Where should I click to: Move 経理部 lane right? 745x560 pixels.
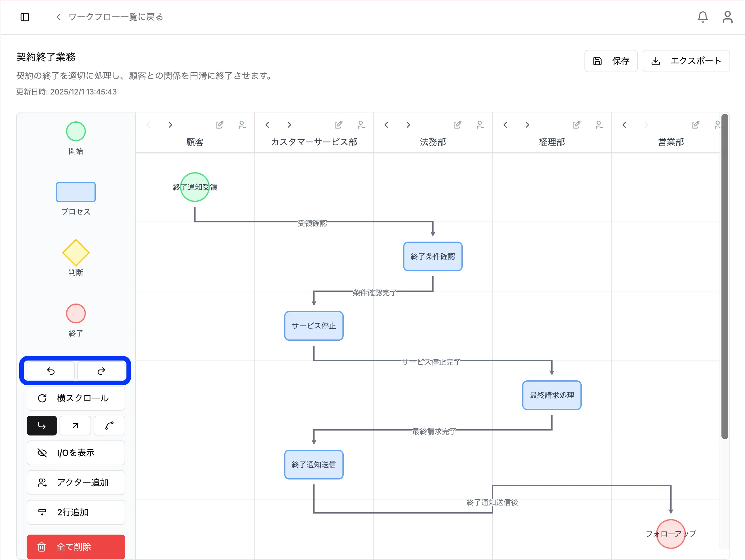pyautogui.click(x=527, y=125)
